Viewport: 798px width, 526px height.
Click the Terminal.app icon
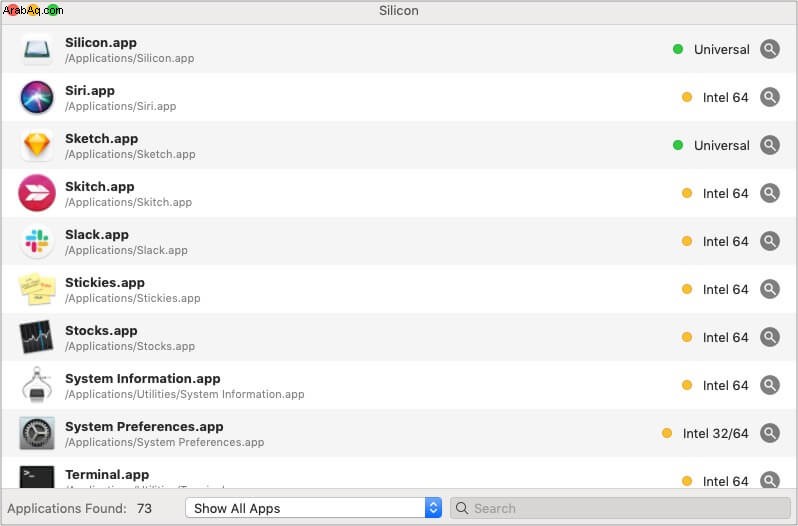pos(37,477)
